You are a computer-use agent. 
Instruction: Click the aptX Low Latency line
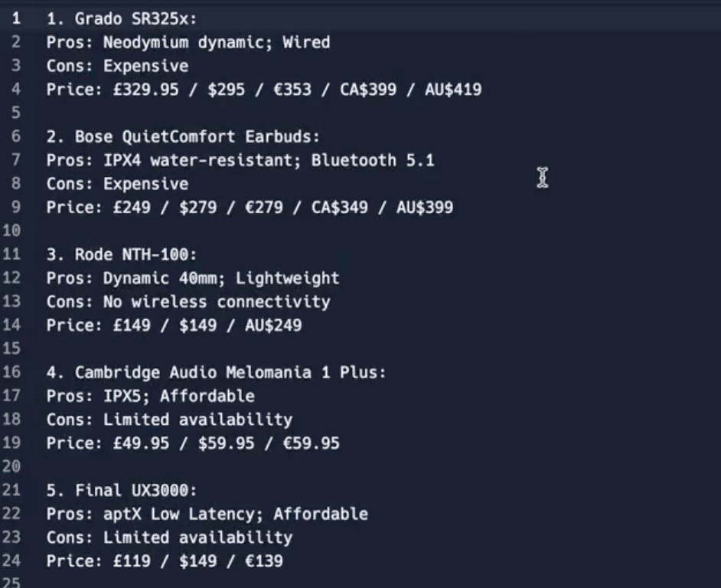click(207, 514)
